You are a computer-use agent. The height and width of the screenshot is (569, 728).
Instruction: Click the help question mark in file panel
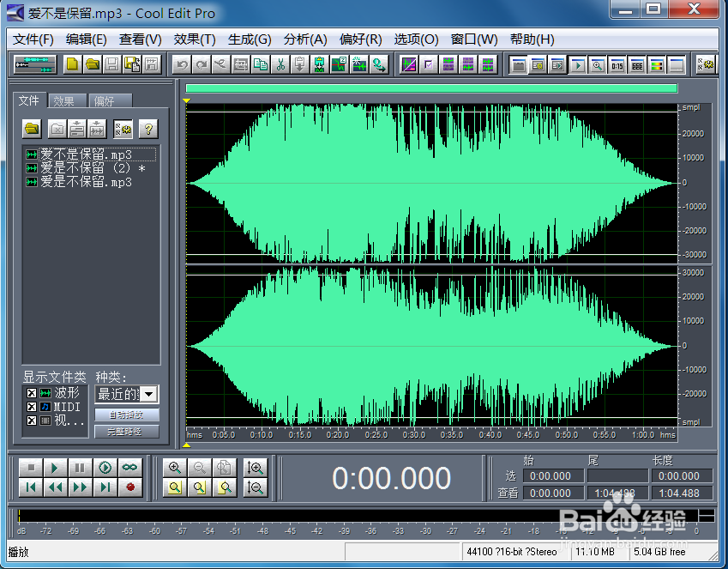pyautogui.click(x=148, y=129)
